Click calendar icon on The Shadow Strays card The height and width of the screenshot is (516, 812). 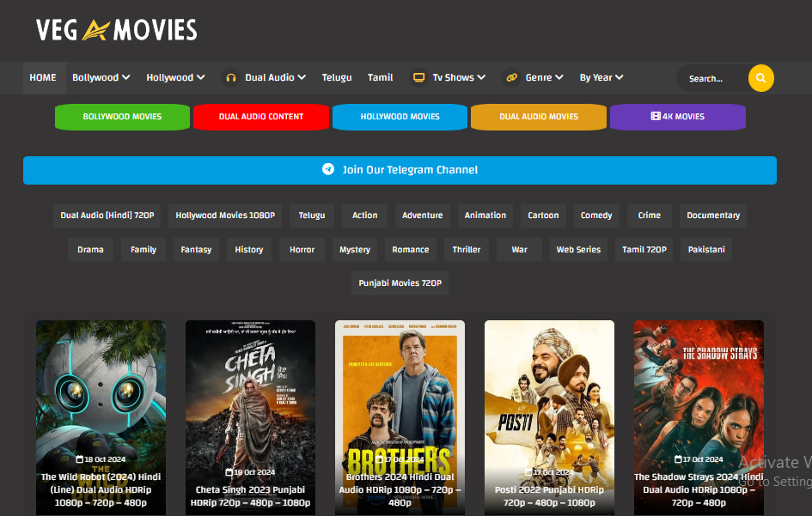coord(679,459)
